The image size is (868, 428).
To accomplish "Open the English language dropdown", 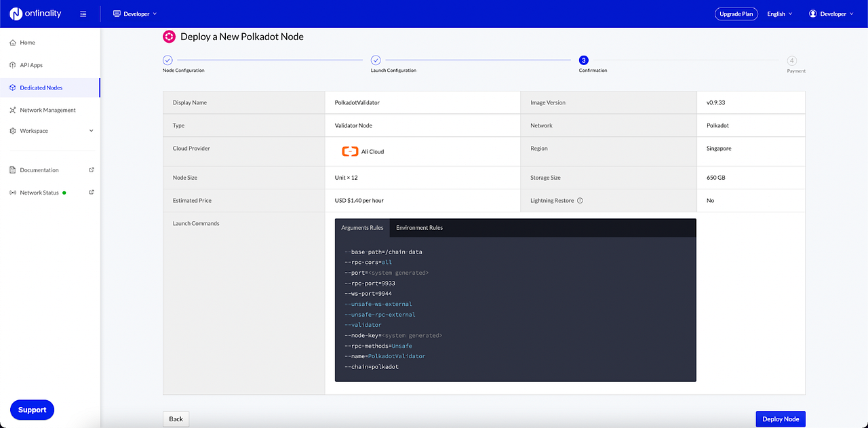I will click(x=779, y=14).
